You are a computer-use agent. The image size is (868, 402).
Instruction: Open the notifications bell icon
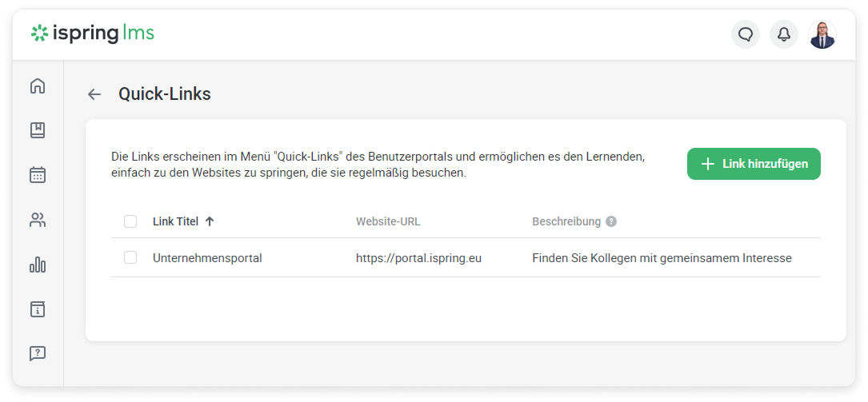[784, 34]
